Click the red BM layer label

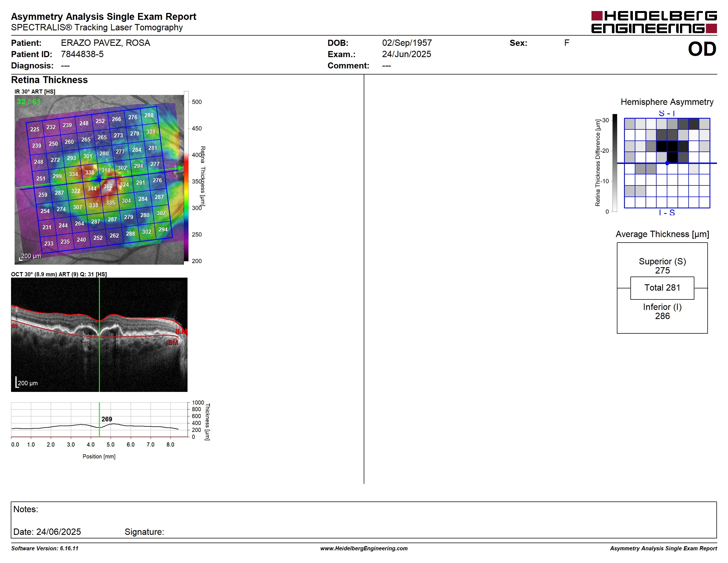[173, 342]
